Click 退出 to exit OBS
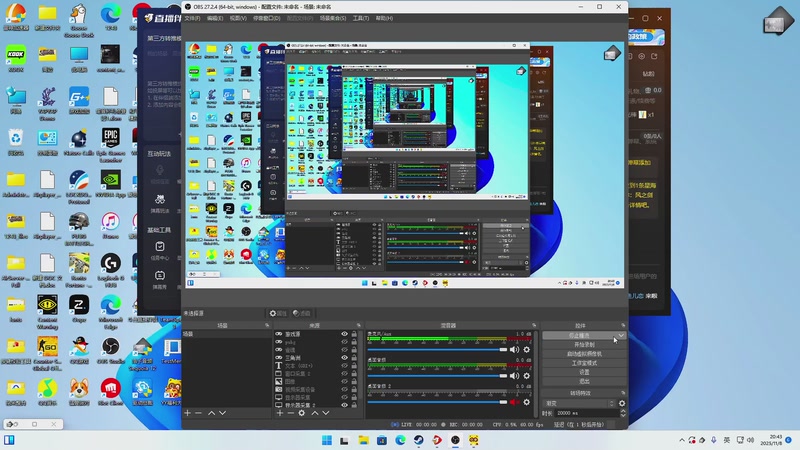The image size is (800, 450). tap(584, 381)
